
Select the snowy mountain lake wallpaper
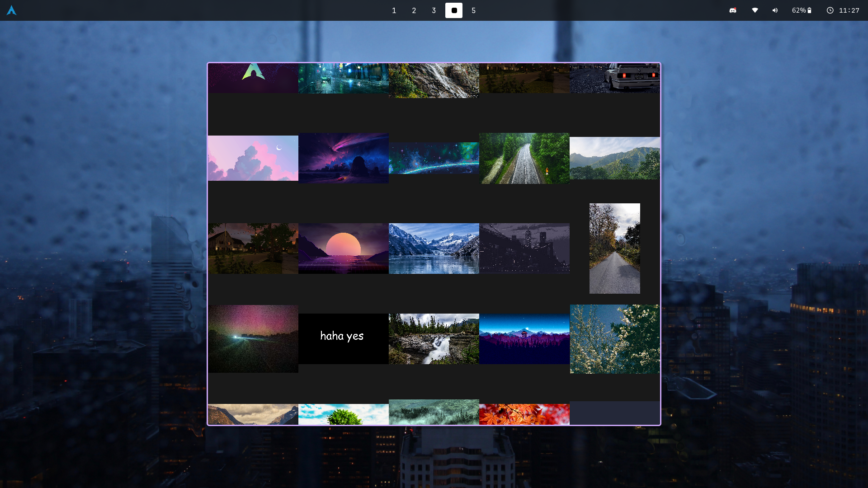click(434, 248)
